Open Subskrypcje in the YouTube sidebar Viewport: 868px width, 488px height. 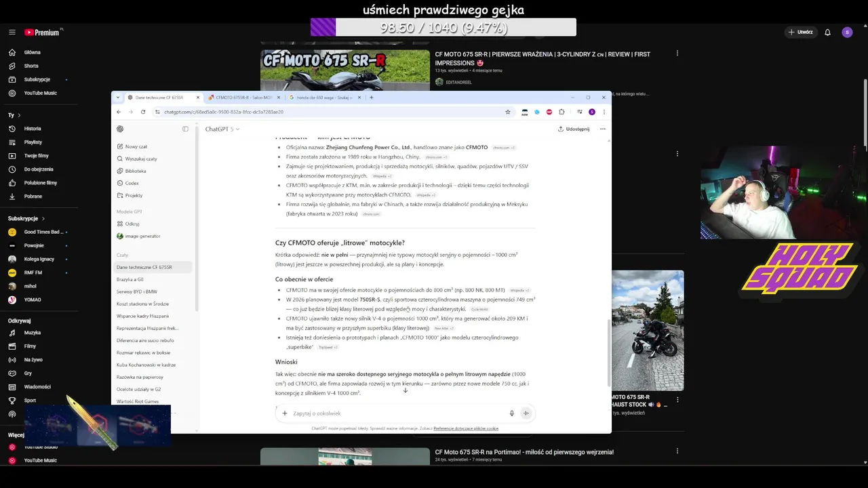click(37, 79)
